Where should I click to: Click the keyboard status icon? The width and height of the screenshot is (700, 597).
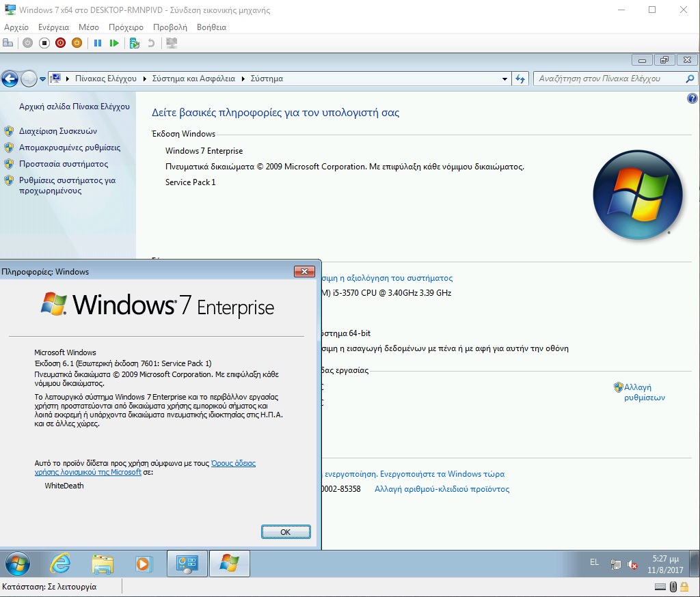[x=660, y=587]
